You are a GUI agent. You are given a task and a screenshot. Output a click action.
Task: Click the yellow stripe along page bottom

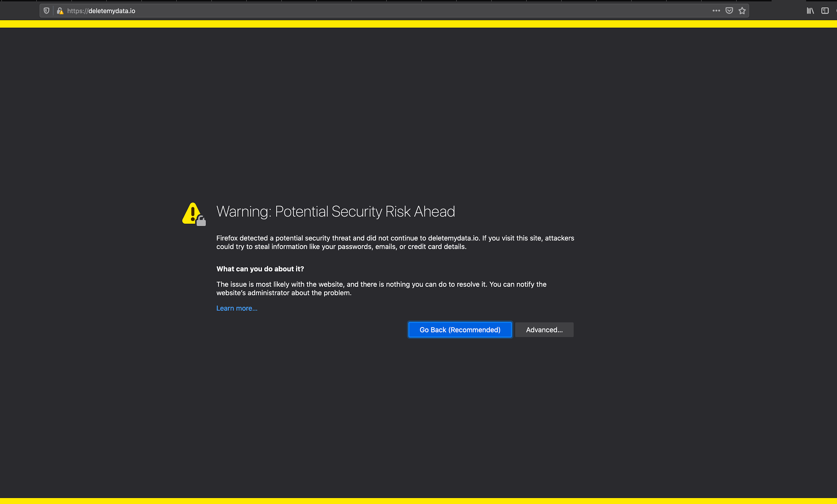pos(418,501)
